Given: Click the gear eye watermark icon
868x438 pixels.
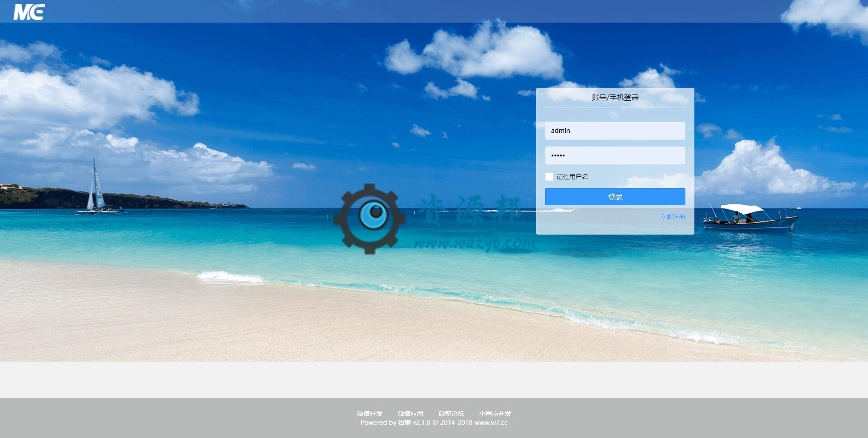Looking at the screenshot, I should click(369, 218).
